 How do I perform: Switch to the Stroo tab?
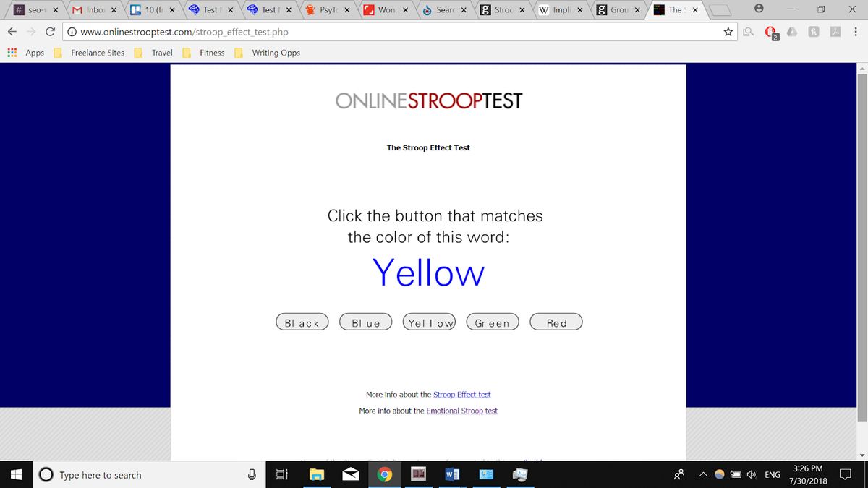[503, 10]
